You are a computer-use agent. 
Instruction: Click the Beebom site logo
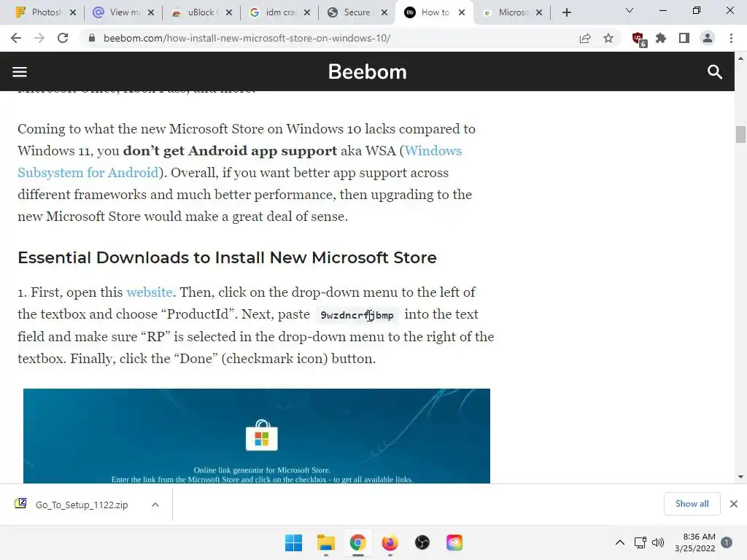coord(368,72)
